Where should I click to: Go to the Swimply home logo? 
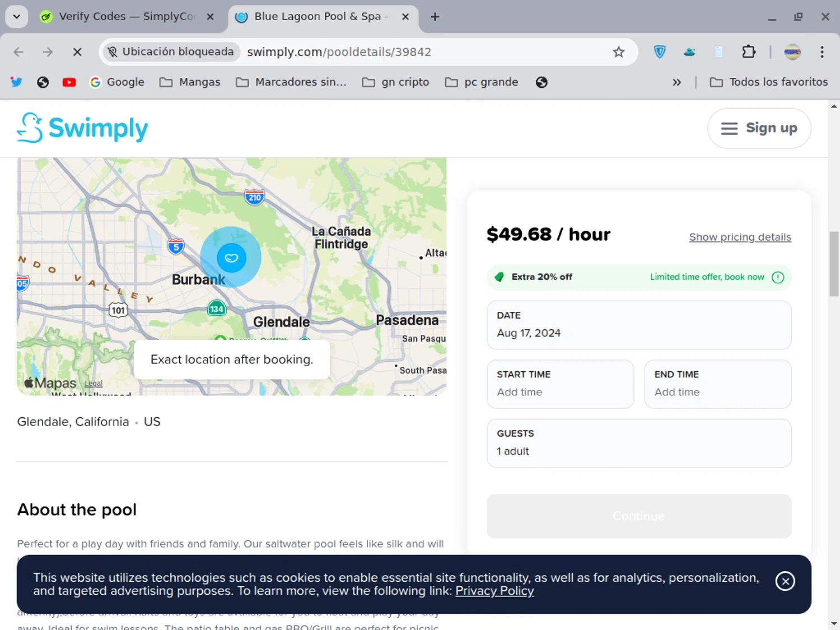tap(82, 128)
